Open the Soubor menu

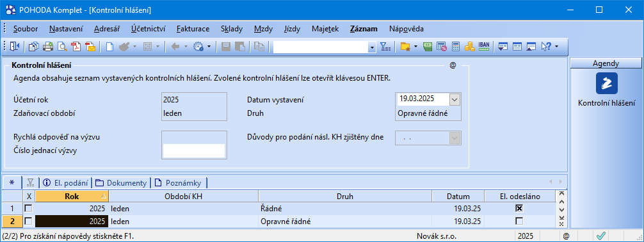coord(26,29)
